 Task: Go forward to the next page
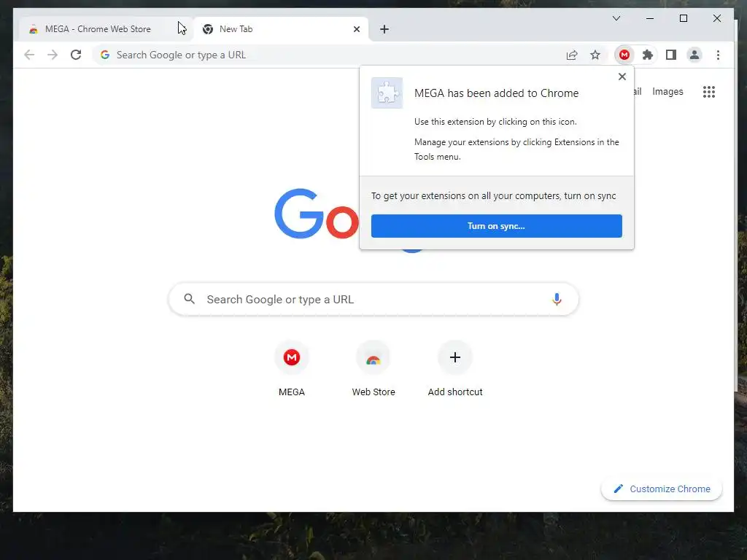53,55
